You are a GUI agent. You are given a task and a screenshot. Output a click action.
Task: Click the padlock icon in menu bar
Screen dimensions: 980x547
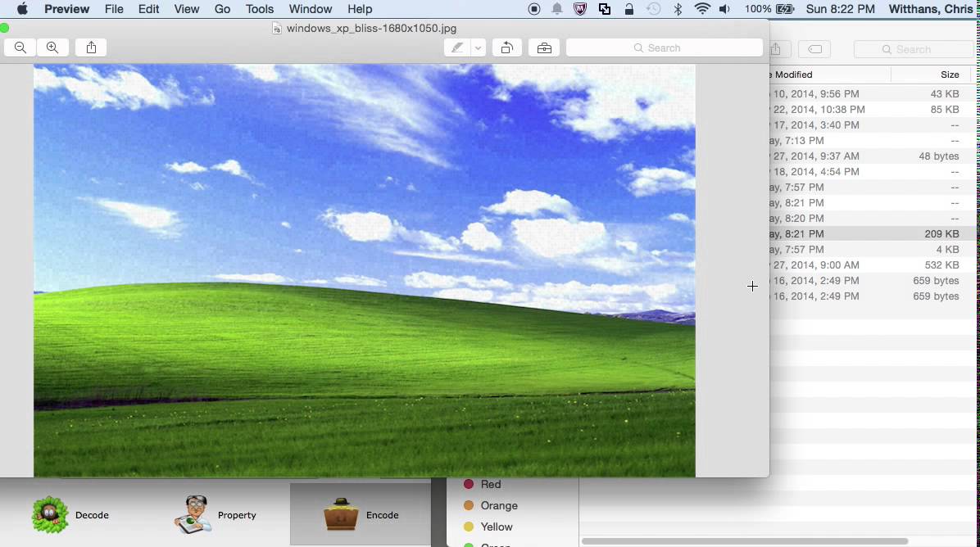click(x=628, y=9)
